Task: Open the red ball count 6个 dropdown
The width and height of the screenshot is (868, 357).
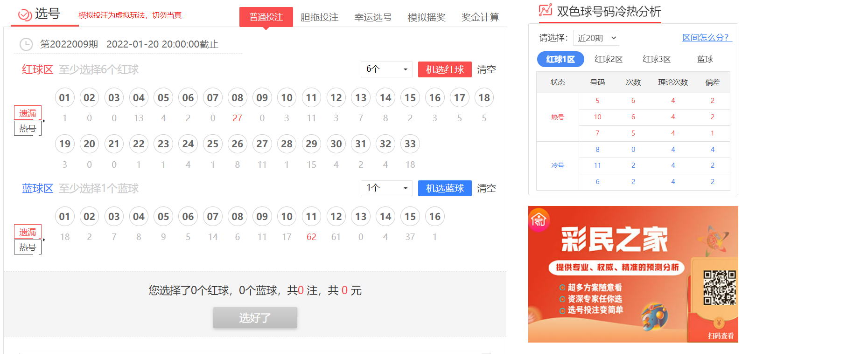Action: click(x=386, y=69)
